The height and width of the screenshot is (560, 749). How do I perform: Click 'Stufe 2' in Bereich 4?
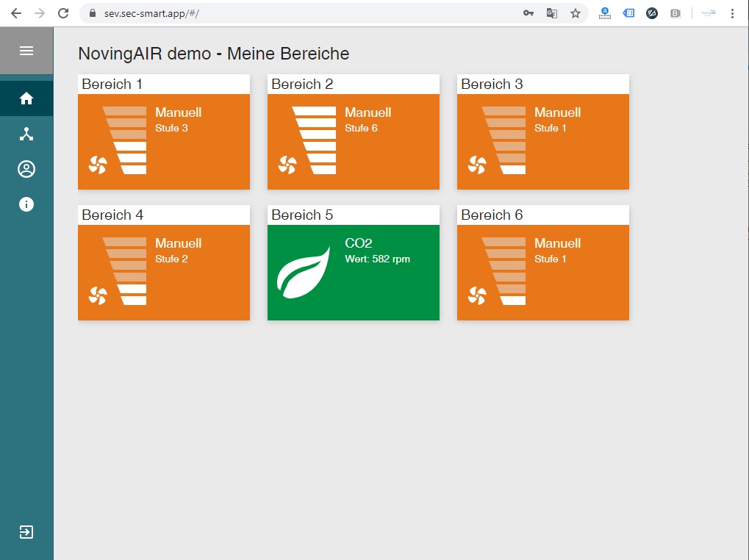pyautogui.click(x=171, y=259)
